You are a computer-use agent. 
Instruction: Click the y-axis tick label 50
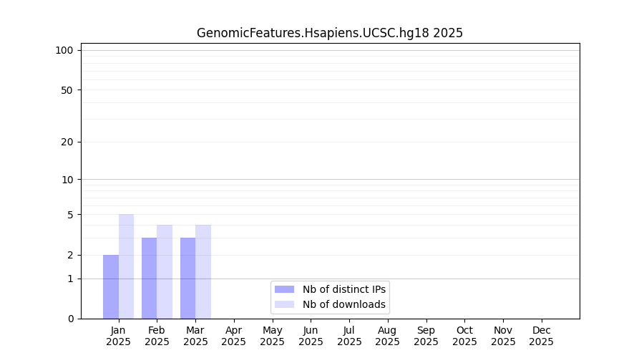pyautogui.click(x=67, y=90)
